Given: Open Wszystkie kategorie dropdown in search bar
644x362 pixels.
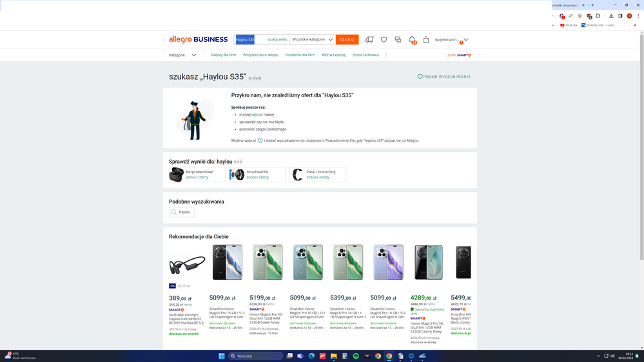Looking at the screenshot, I should pyautogui.click(x=312, y=39).
